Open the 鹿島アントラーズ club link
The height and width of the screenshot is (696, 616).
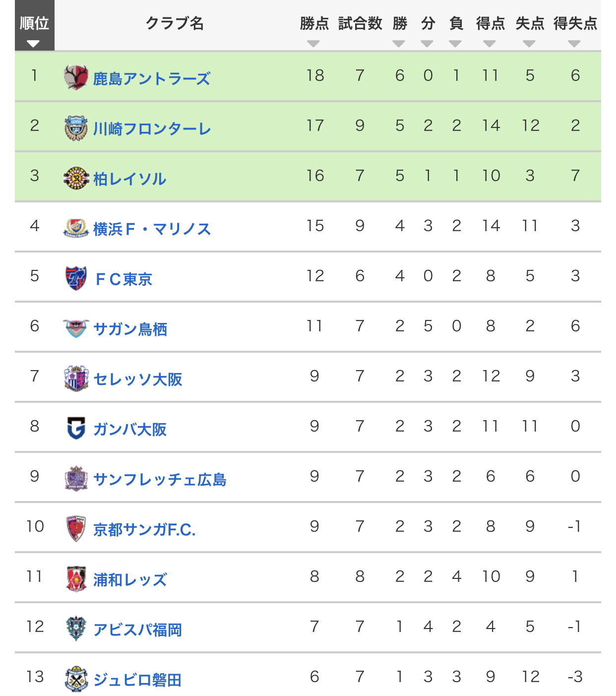(151, 78)
